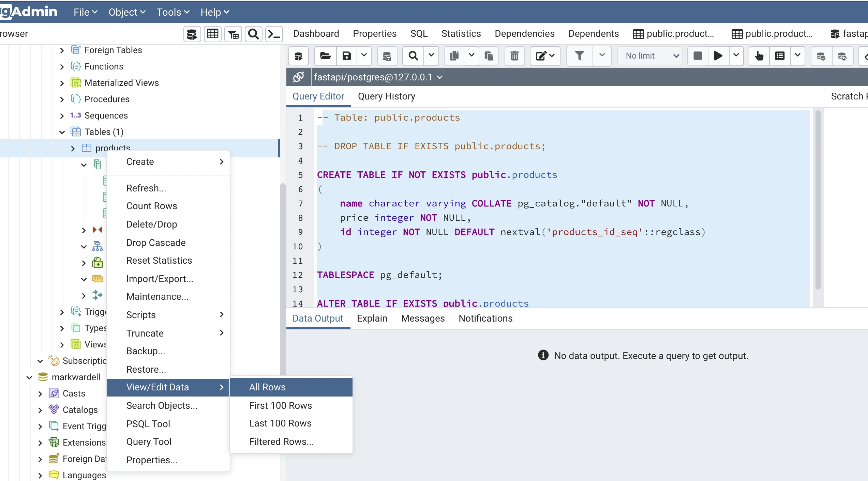Click the Filter funnel icon
The height and width of the screenshot is (481, 868).
(x=579, y=56)
